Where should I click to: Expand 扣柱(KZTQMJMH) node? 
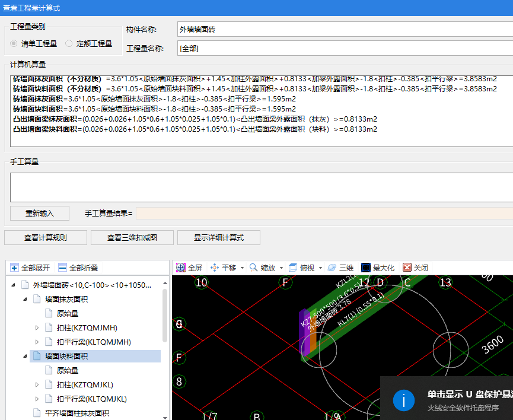[x=37, y=327]
